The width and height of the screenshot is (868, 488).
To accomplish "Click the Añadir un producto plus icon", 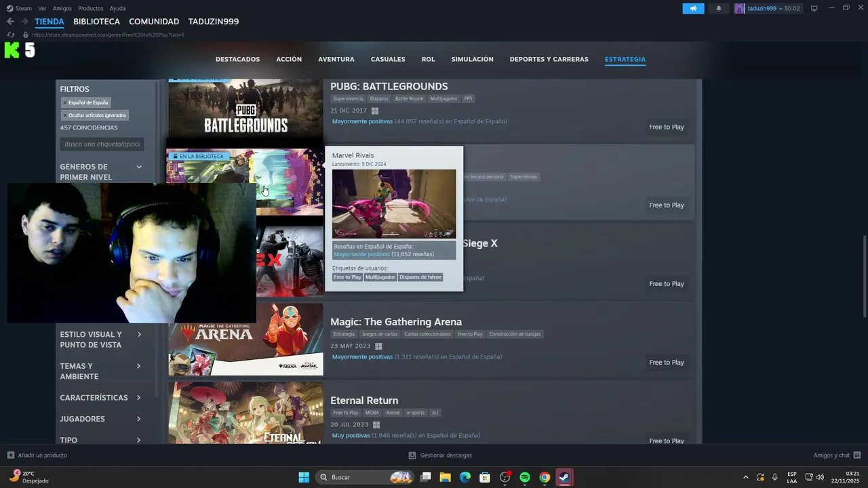I will pyautogui.click(x=10, y=455).
